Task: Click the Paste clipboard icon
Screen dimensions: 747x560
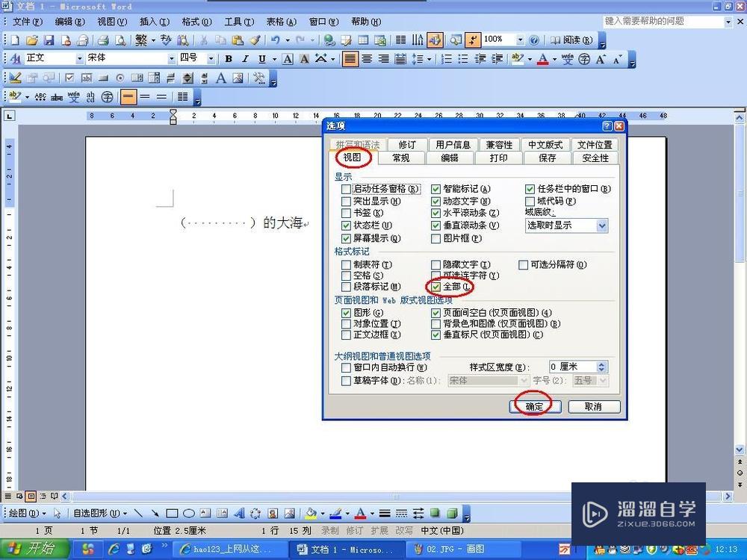Action: pos(238,40)
